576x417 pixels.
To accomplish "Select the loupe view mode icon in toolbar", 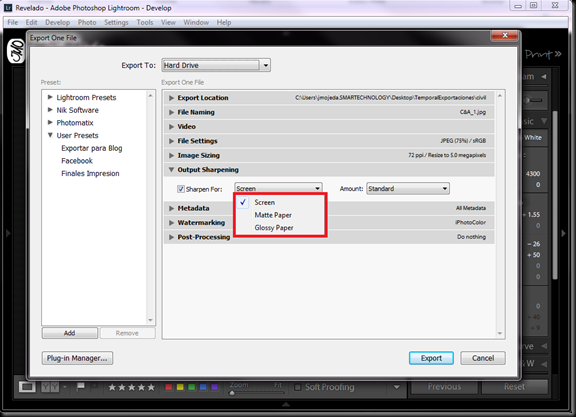I will 27,387.
